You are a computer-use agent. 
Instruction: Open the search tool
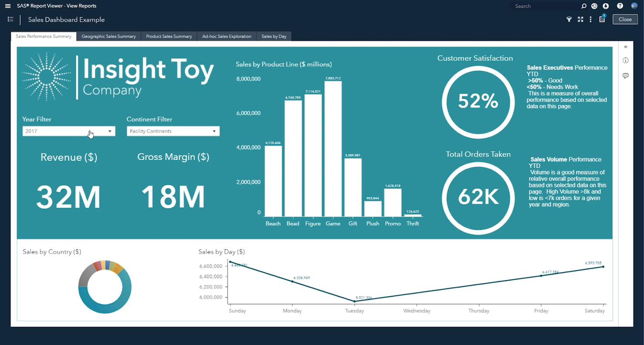point(583,6)
